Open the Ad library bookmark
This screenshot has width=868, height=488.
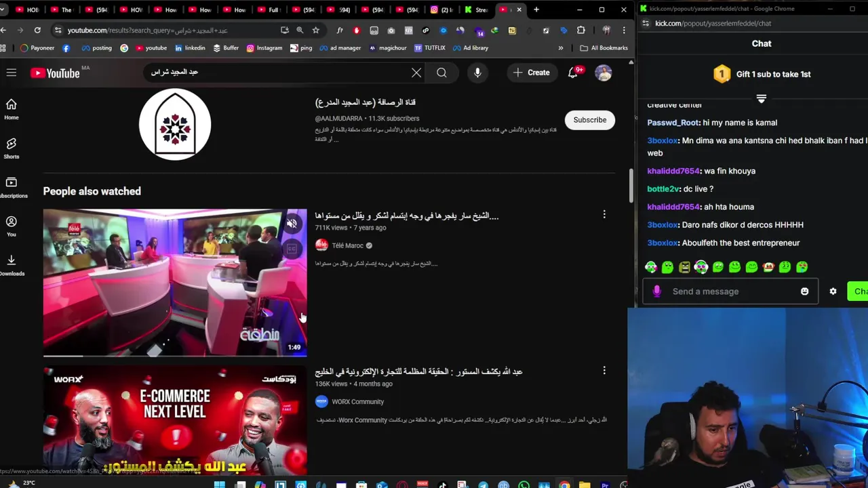[x=470, y=48]
